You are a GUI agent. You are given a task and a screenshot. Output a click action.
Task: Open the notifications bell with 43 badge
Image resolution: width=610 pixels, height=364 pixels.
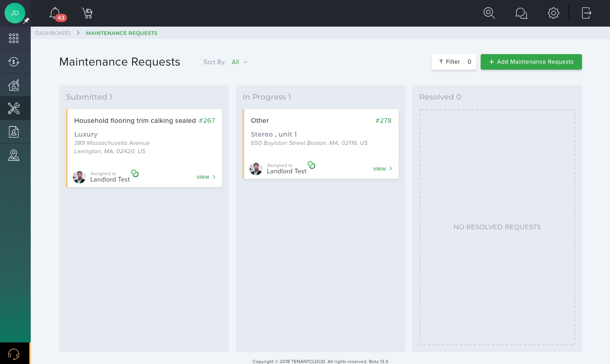56,13
